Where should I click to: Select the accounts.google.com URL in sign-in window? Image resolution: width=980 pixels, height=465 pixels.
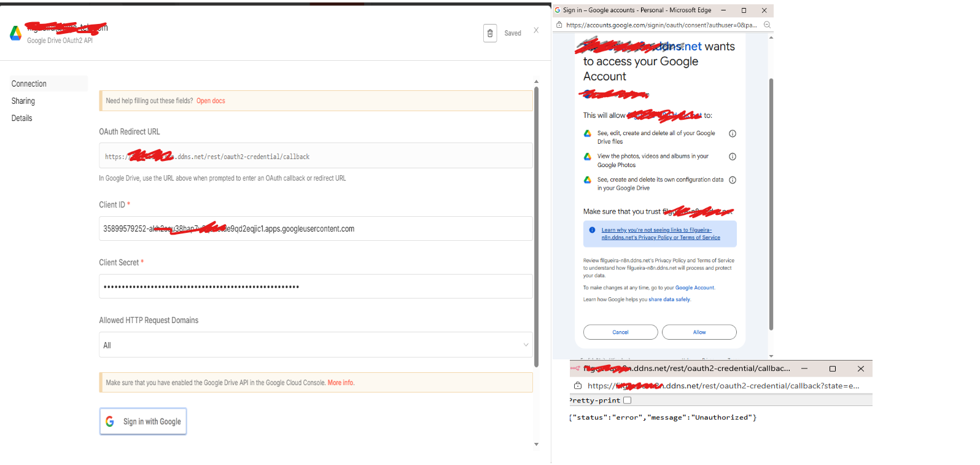tap(661, 25)
